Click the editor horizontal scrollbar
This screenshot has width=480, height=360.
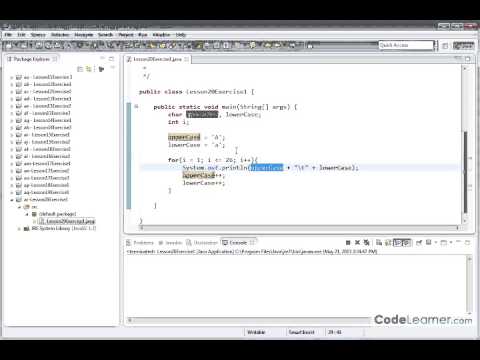tap(299, 228)
